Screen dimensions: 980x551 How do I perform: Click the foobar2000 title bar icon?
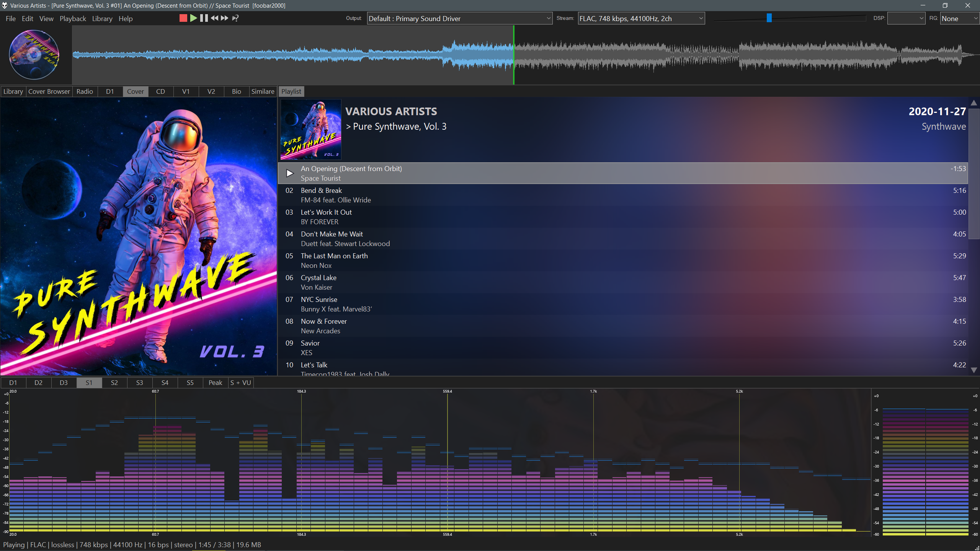coord(5,5)
